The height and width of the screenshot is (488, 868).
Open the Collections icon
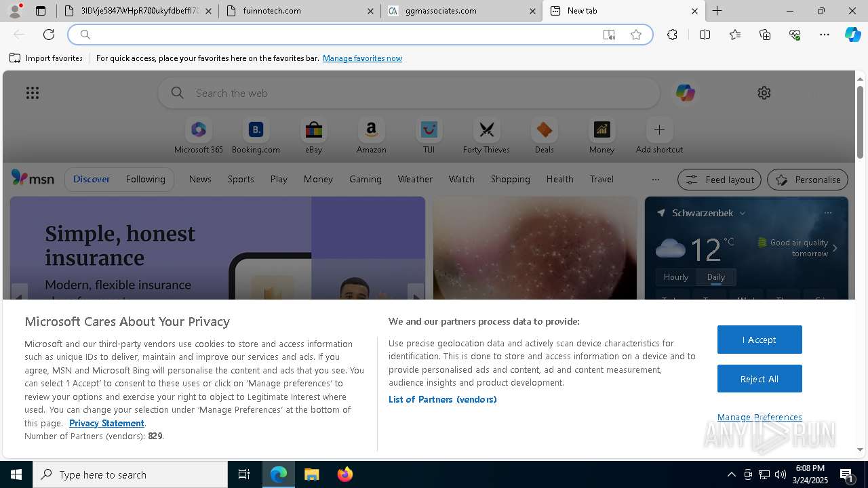[765, 35]
